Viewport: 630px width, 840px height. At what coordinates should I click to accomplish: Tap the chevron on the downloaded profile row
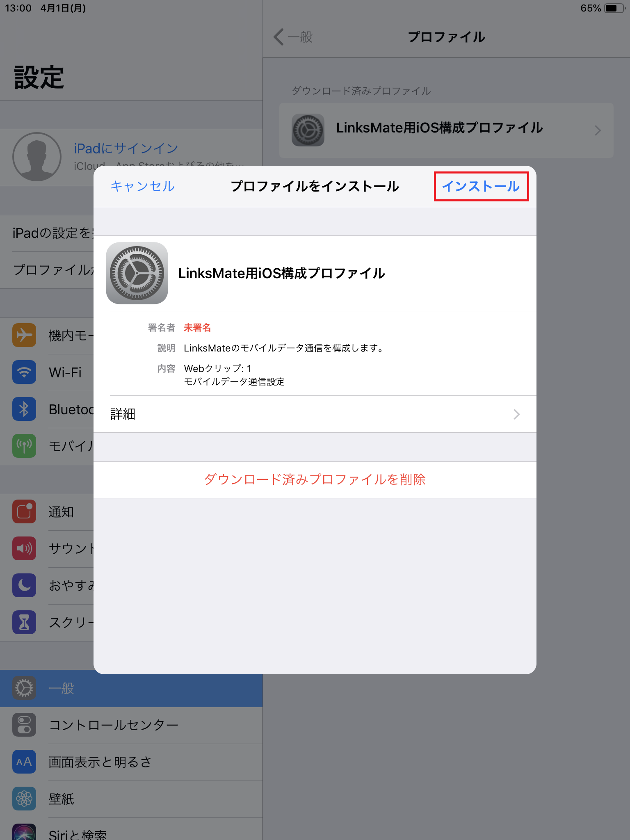pos(598,130)
